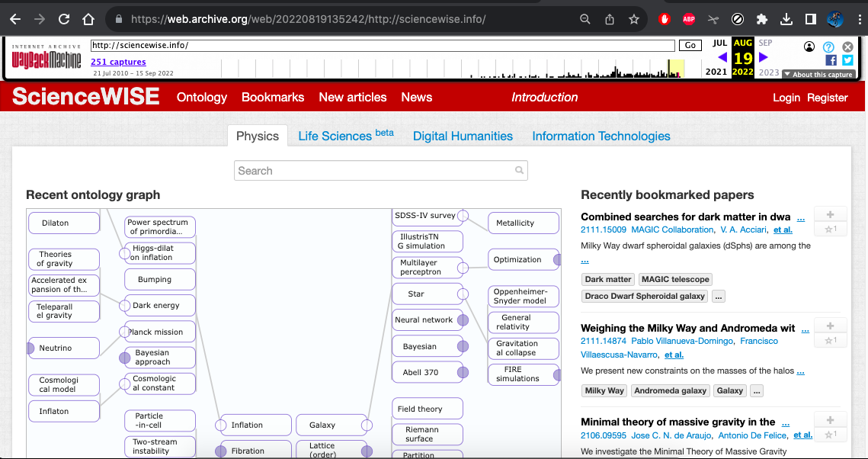Star the Combined searches for dark matter paper
This screenshot has height=459, width=868.
(x=830, y=229)
